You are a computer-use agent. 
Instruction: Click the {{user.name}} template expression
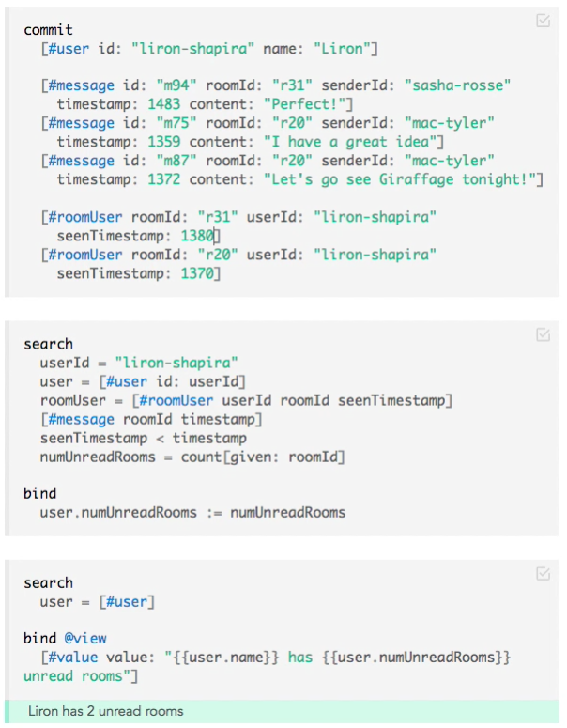coord(226,658)
